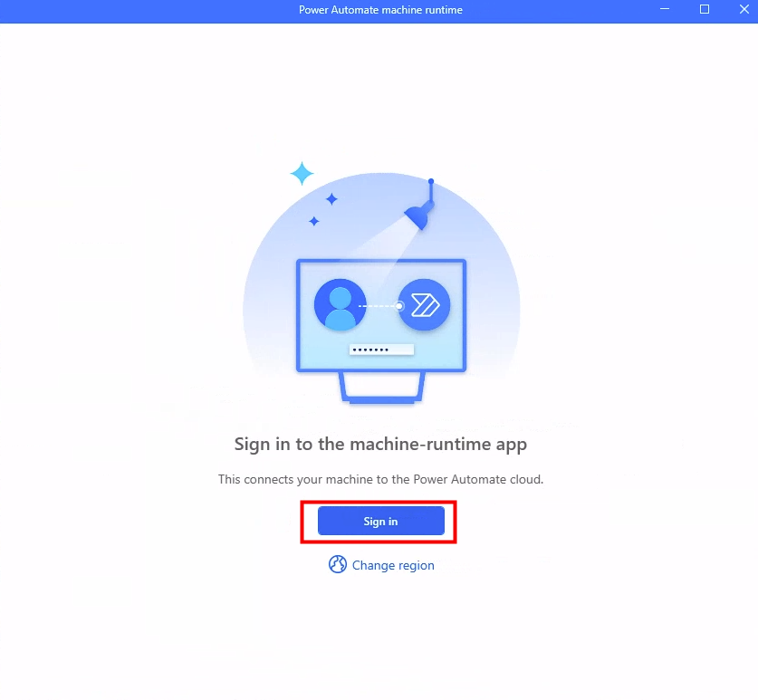Click the 'Power Automate machine runtime' window title
The height and width of the screenshot is (700, 758).
pyautogui.click(x=380, y=10)
